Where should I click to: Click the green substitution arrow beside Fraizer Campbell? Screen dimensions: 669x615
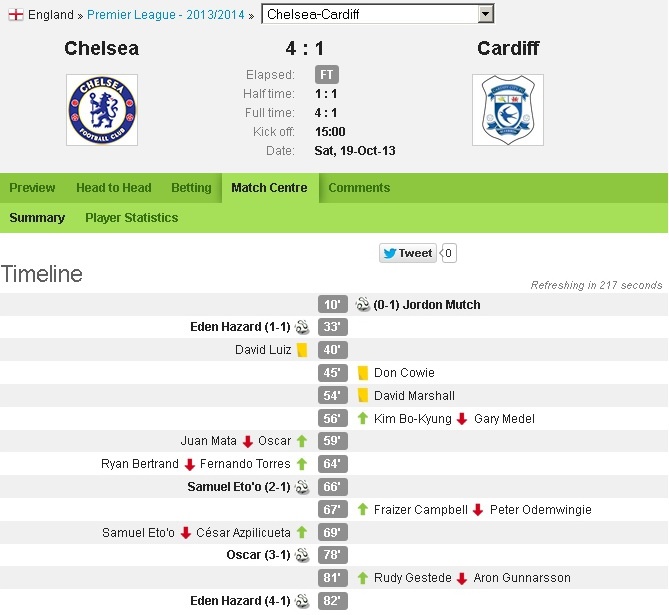[x=363, y=510]
